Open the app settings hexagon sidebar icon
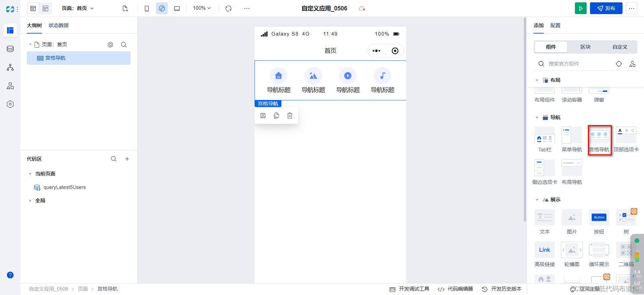The width and height of the screenshot is (644, 295). click(x=10, y=104)
